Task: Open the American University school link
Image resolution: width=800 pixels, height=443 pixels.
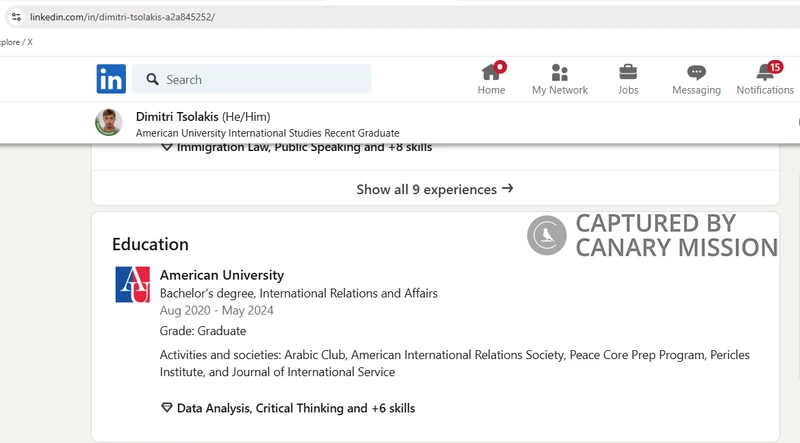Action: click(x=222, y=275)
